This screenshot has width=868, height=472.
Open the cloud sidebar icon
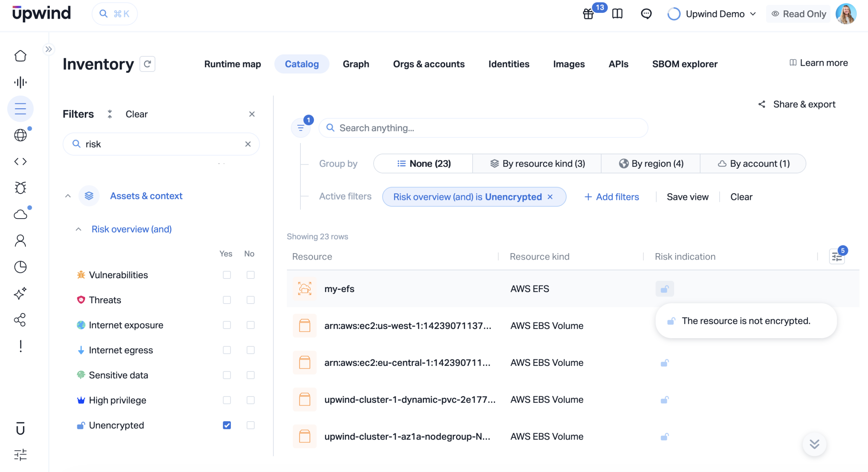pos(20,214)
